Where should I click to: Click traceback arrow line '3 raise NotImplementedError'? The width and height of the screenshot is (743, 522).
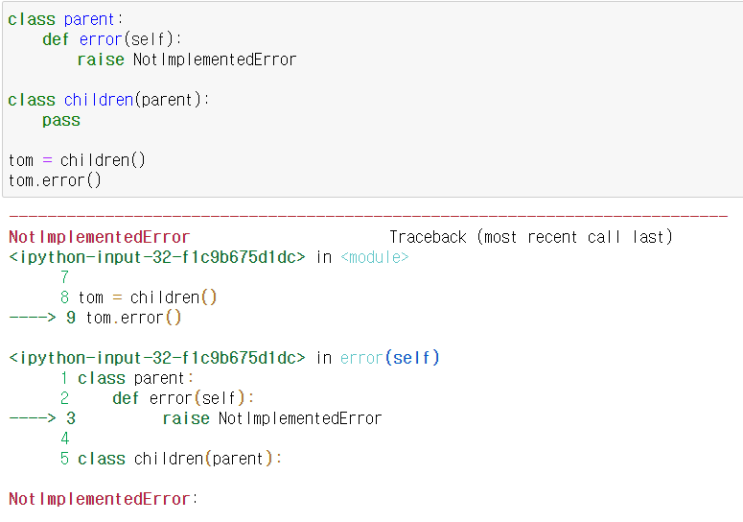pyautogui.click(x=195, y=418)
